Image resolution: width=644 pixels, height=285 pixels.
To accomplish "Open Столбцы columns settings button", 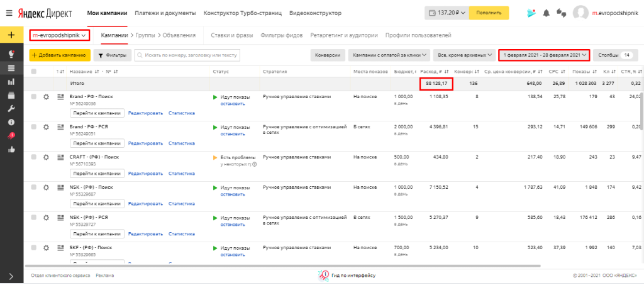I will [x=616, y=55].
